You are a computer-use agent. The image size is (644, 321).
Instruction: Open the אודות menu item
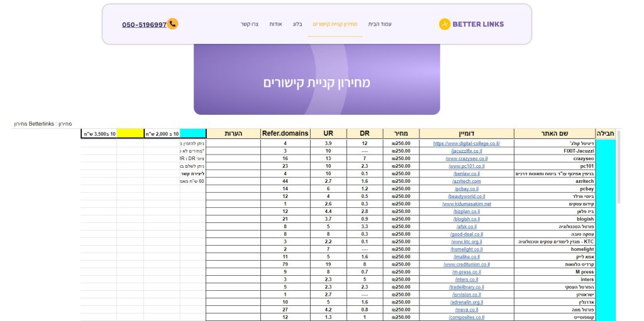click(275, 24)
